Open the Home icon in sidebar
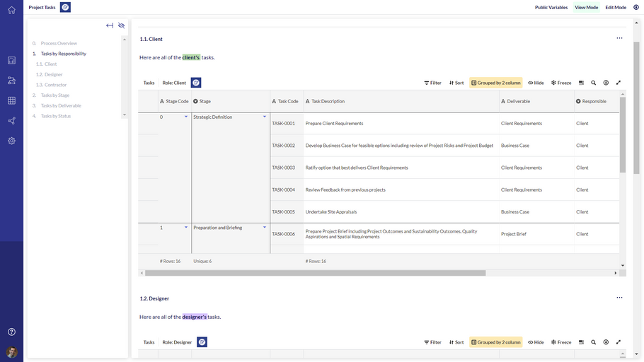Viewport: 644px width, 362px height. tap(11, 10)
